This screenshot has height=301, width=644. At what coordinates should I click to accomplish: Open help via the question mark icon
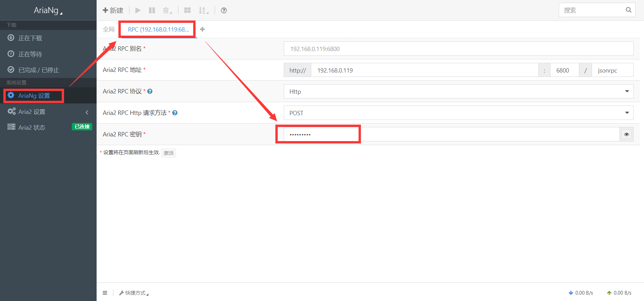click(224, 10)
